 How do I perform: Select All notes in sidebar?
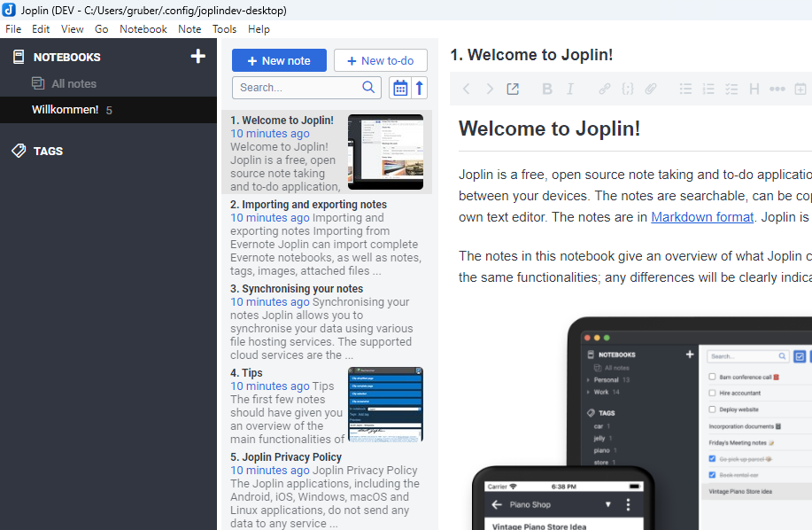(x=73, y=83)
